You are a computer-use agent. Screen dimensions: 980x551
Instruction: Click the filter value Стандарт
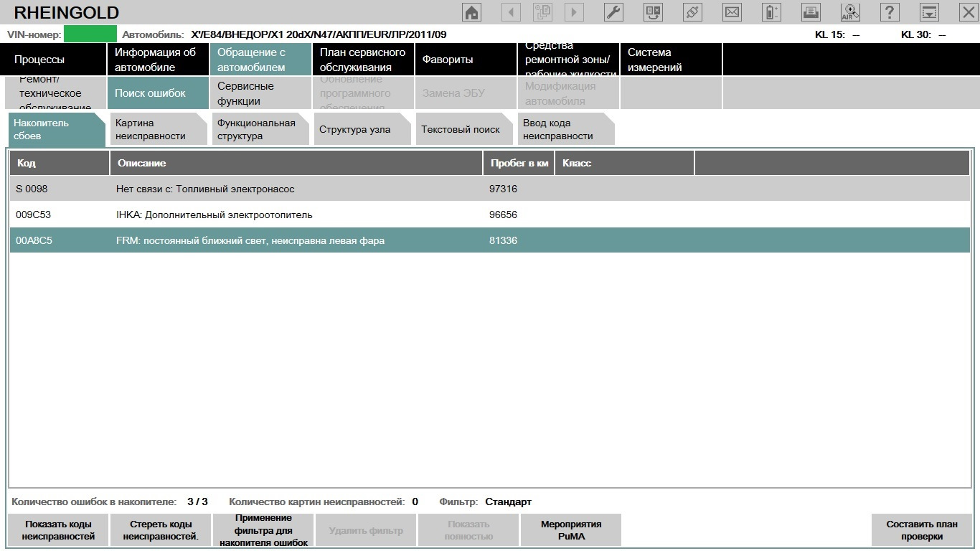508,501
